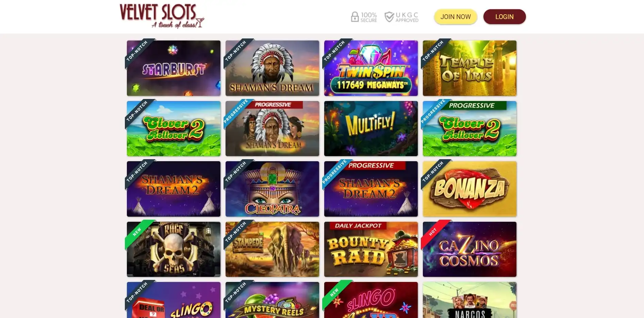Viewport: 644px width, 318px height.
Task: Click the UKGC Approved shield icon
Action: tap(389, 17)
